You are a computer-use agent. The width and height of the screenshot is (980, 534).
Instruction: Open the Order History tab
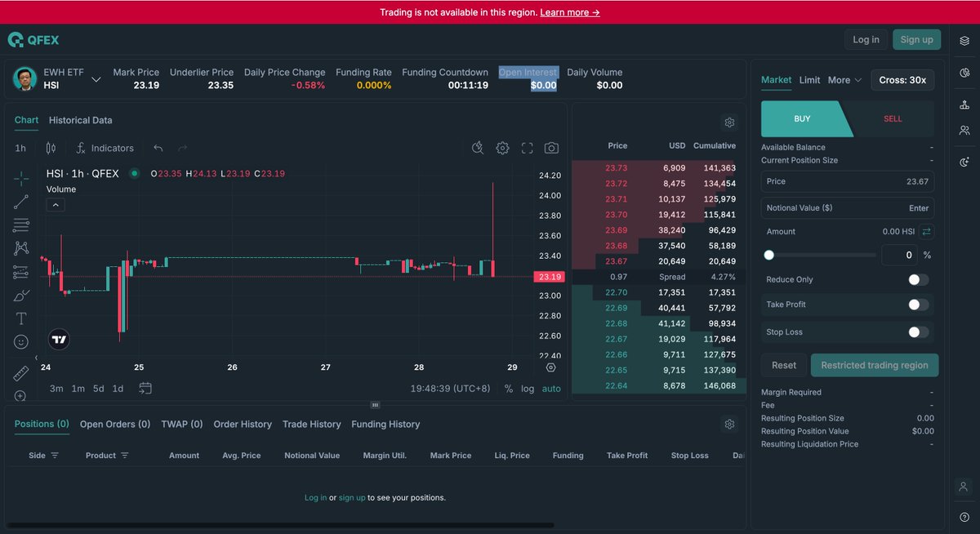[x=243, y=425]
